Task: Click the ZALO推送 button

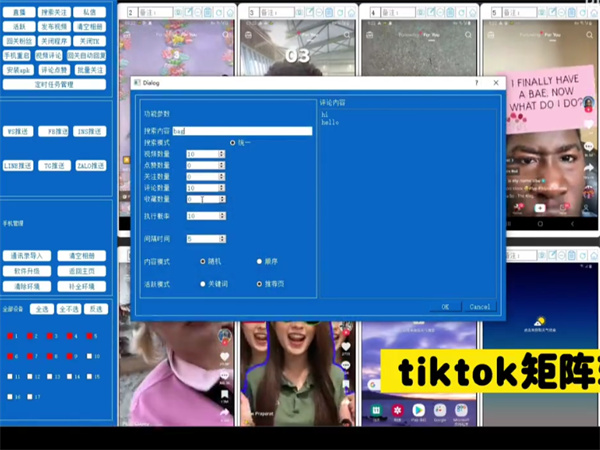Action: point(91,166)
